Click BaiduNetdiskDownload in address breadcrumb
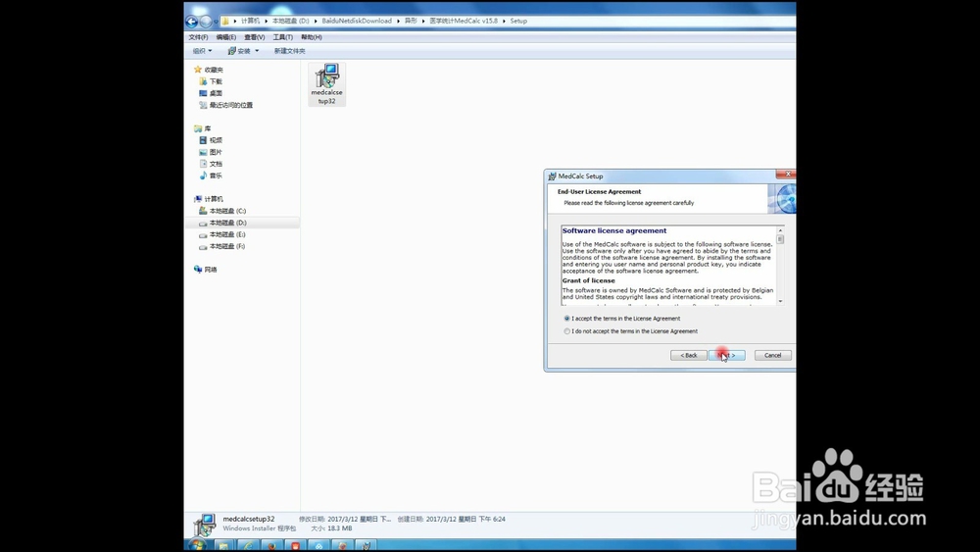This screenshot has height=552, width=980. (357, 21)
